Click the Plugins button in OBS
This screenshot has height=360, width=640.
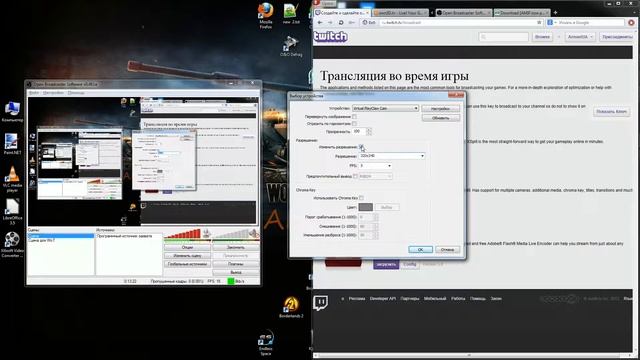(x=236, y=264)
